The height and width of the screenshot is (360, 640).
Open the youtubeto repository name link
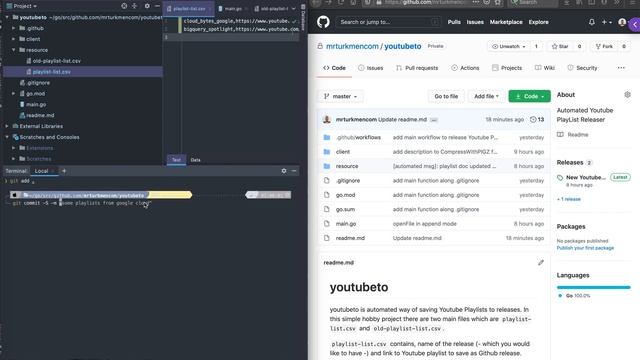tap(403, 47)
